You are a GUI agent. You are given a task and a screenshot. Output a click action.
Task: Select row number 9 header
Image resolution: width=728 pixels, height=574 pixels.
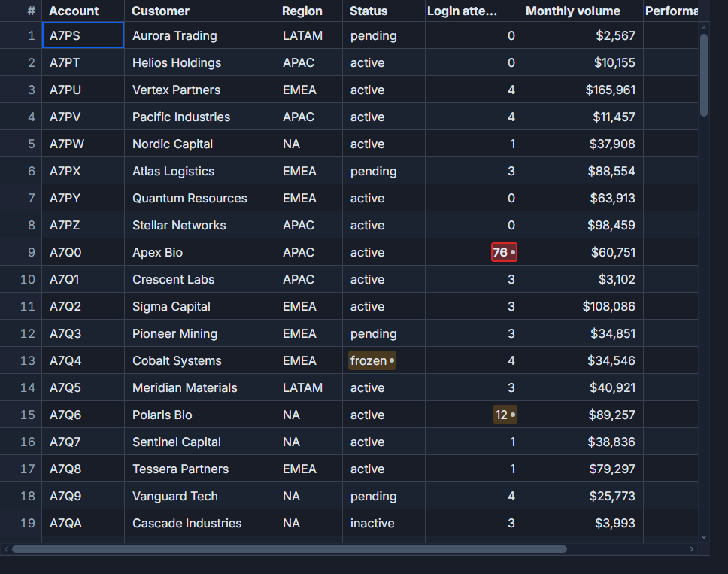(x=21, y=252)
